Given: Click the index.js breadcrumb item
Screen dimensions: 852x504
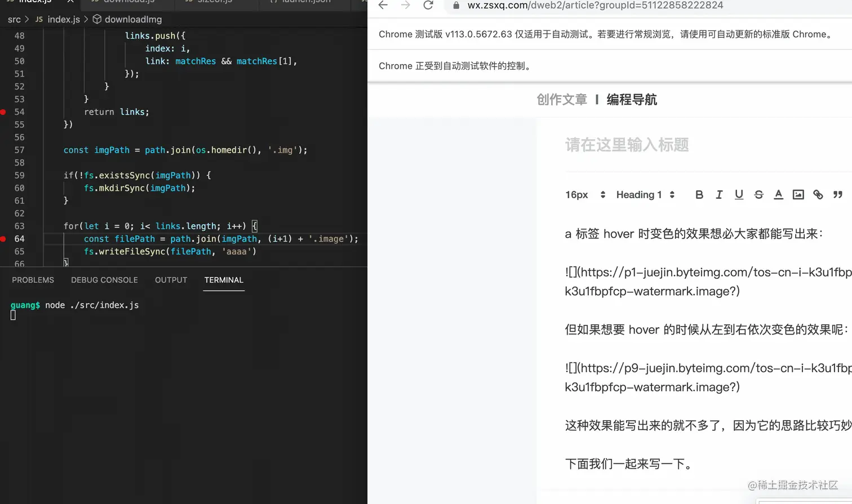Looking at the screenshot, I should pyautogui.click(x=57, y=19).
